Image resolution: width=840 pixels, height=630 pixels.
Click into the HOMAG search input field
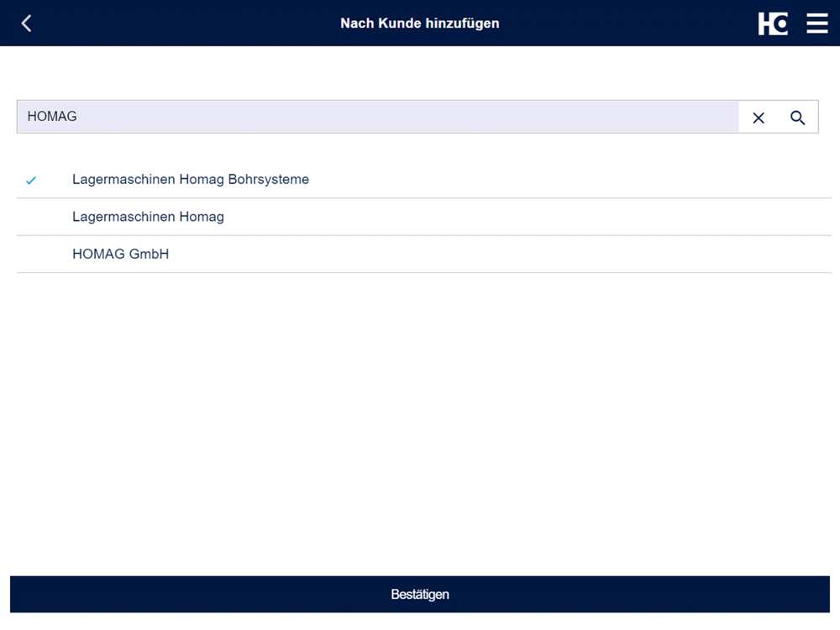coord(378,117)
